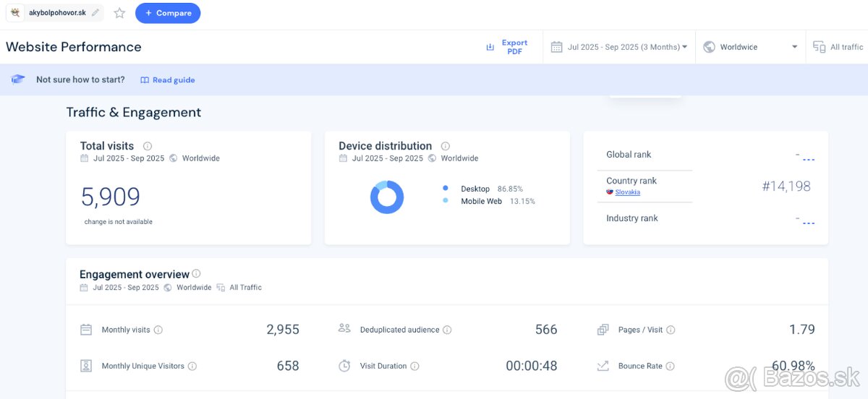Click info icon next to Bounce Rate
868x399 pixels.
pyautogui.click(x=670, y=366)
